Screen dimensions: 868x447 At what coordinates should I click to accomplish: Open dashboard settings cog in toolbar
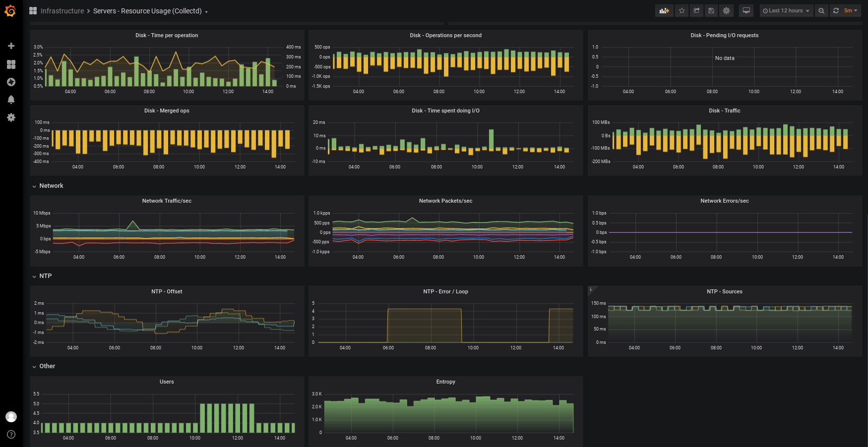click(x=726, y=11)
